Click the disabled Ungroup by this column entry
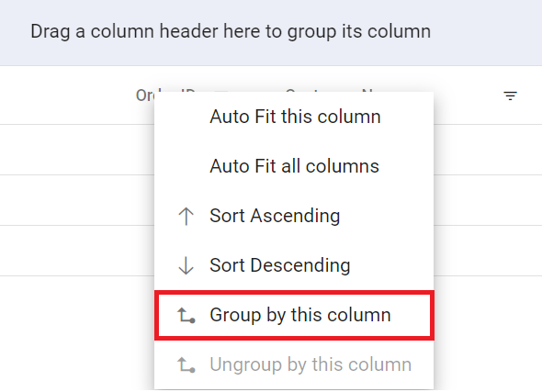The height and width of the screenshot is (392, 542). click(x=294, y=364)
